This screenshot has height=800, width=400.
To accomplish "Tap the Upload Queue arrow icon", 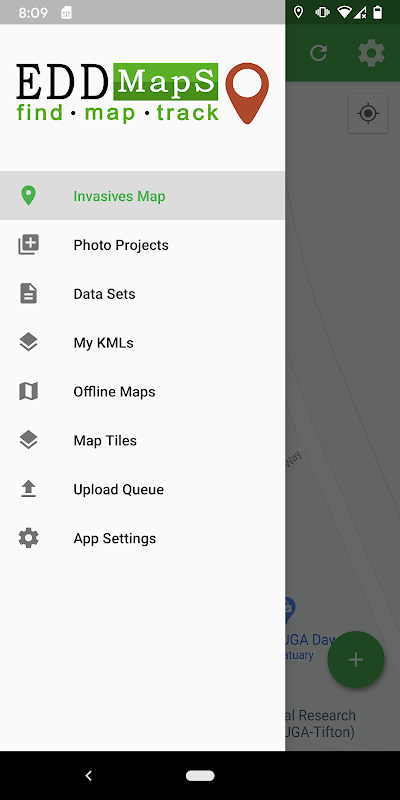I will 29,489.
